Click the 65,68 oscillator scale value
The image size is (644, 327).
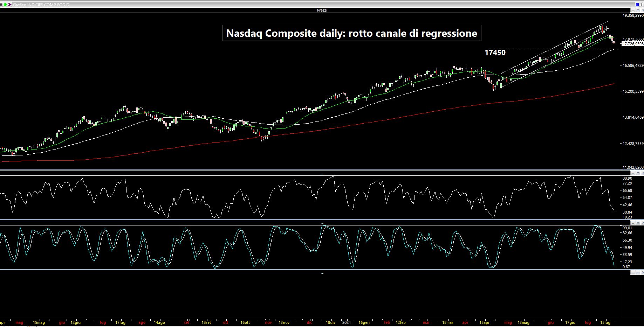[627, 190]
